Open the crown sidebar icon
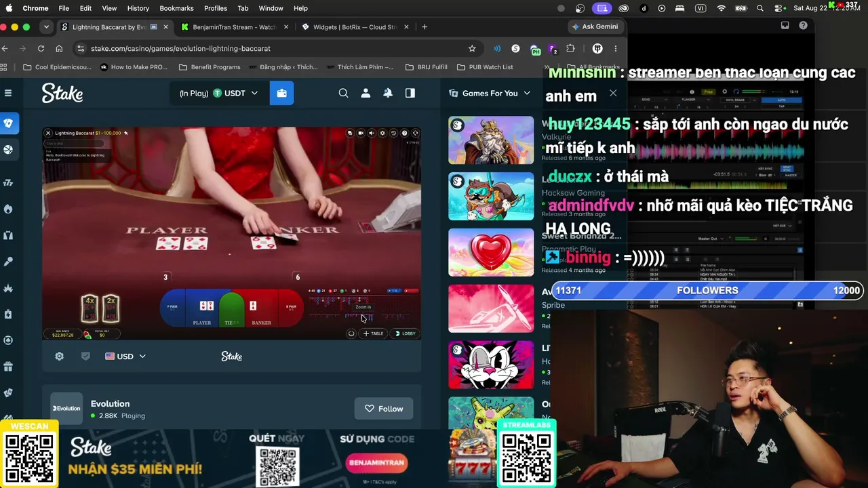 click(8, 288)
